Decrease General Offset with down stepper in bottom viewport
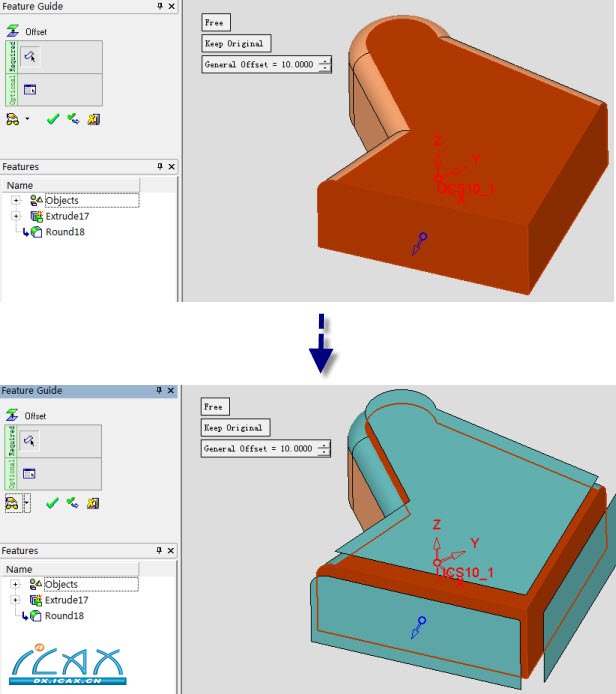Viewport: 616px width, 694px height. pos(324,453)
